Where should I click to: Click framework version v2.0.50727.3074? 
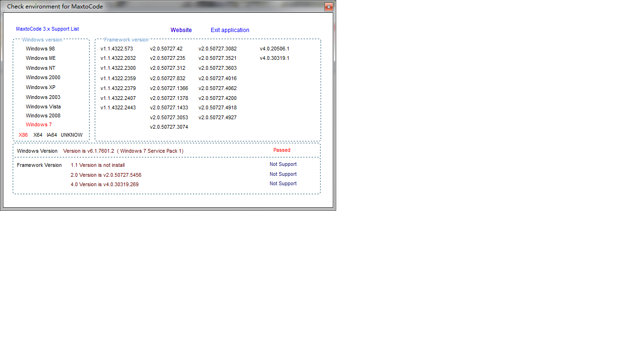click(x=169, y=127)
